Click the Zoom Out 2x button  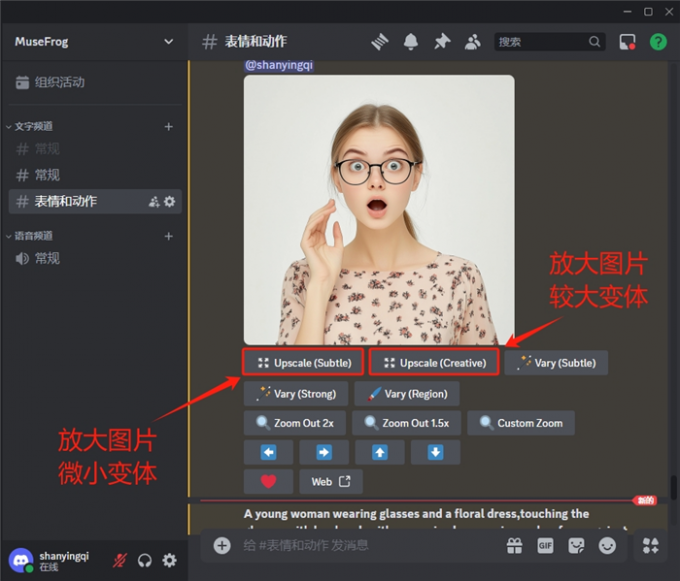[295, 423]
